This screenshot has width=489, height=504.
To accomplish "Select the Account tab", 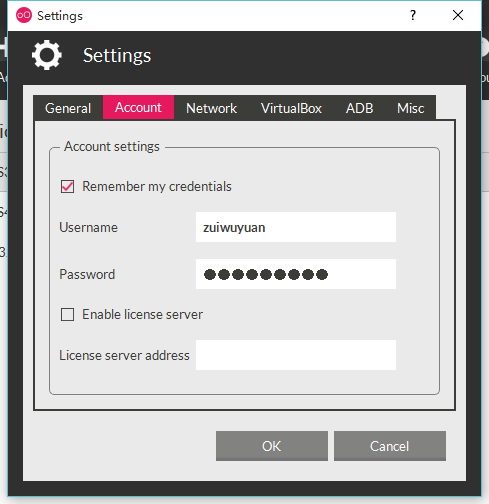I will point(138,107).
